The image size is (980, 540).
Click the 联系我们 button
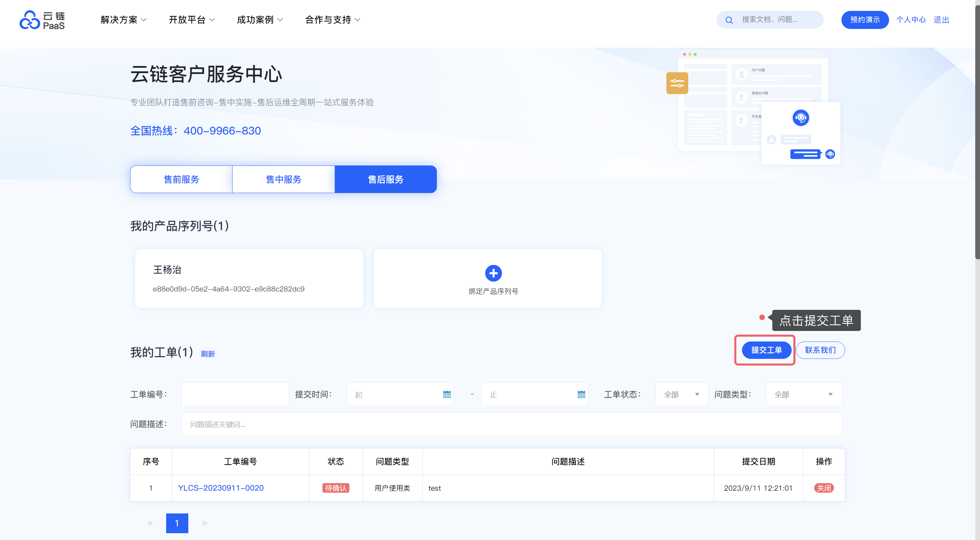pos(820,350)
